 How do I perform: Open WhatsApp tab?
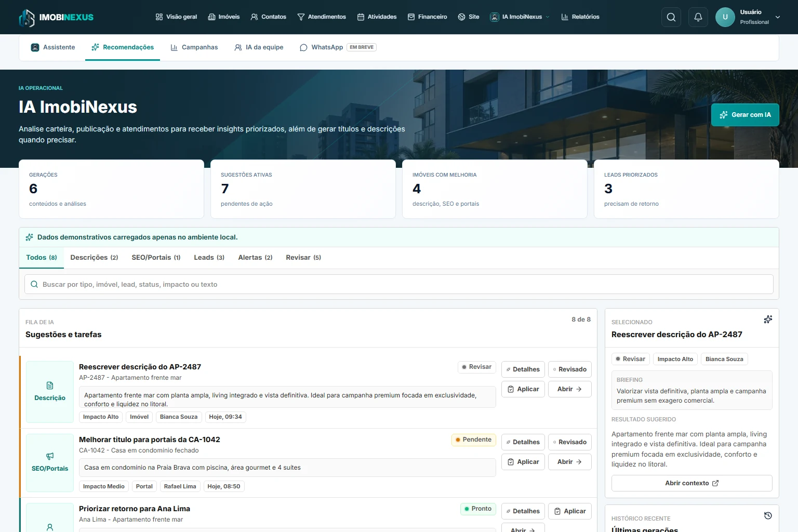(x=338, y=47)
